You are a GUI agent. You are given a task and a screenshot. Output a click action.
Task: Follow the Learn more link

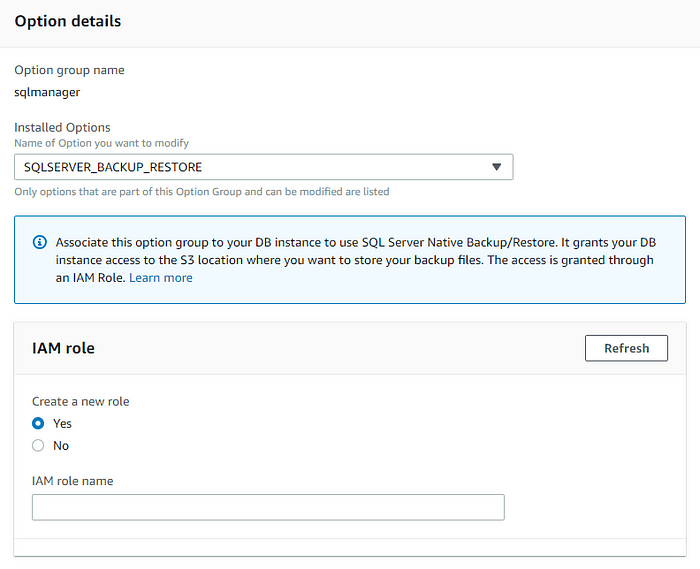pyautogui.click(x=161, y=278)
